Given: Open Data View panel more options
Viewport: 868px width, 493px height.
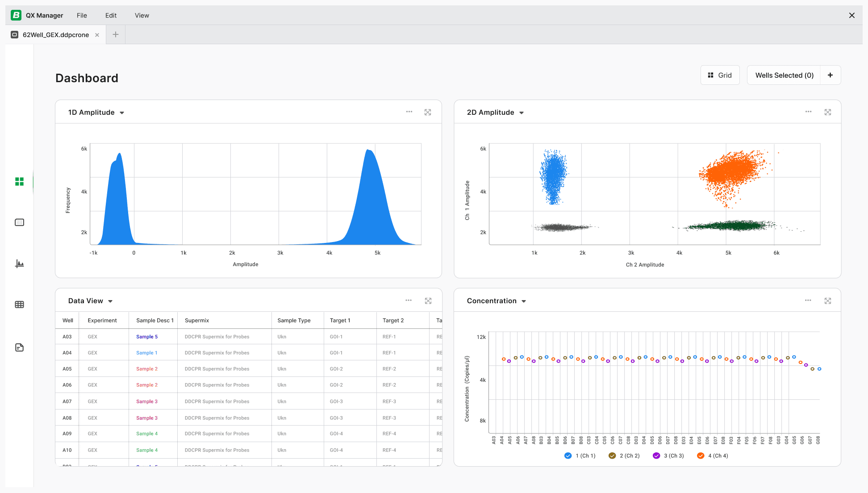Looking at the screenshot, I should [x=409, y=301].
